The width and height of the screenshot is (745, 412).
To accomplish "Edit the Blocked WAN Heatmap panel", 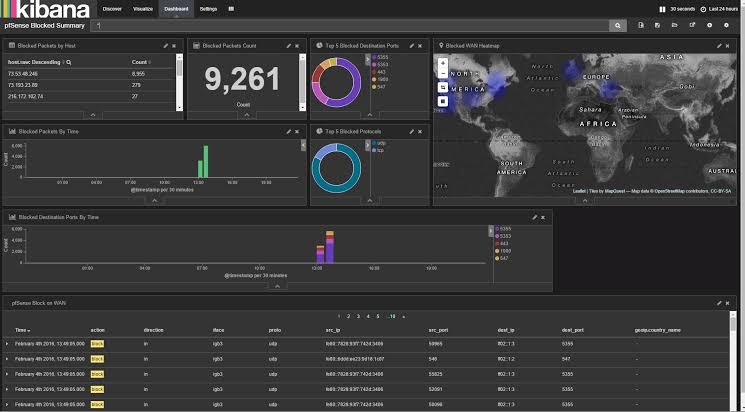I will click(719, 46).
